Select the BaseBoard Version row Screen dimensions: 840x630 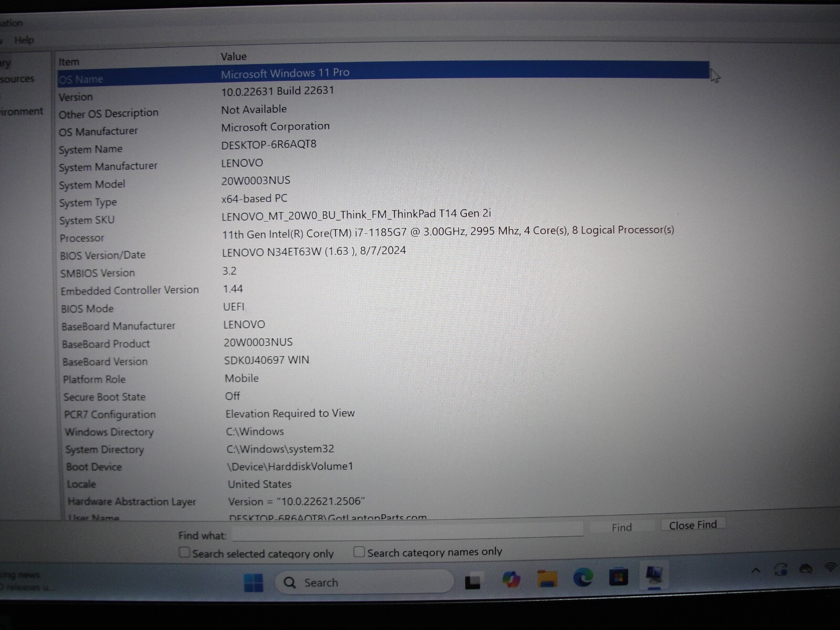(383, 361)
